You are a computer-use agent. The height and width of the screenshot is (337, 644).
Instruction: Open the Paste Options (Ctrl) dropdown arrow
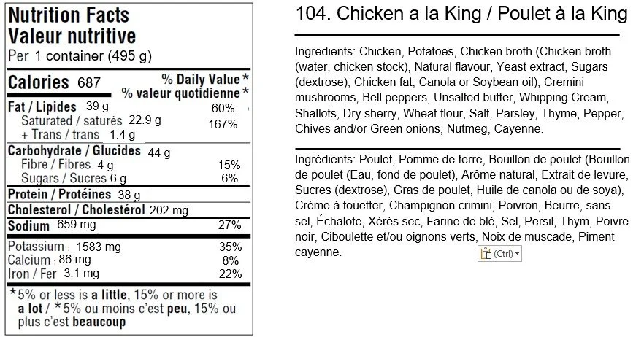tap(517, 254)
